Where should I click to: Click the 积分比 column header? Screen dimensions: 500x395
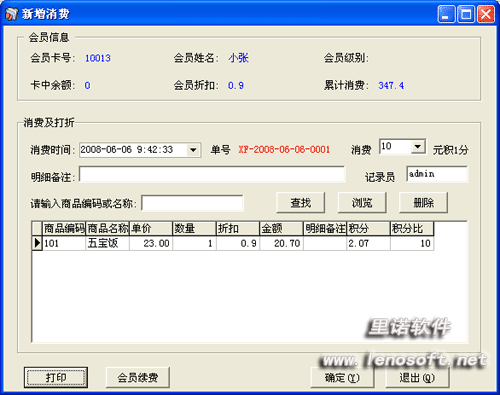click(x=412, y=228)
